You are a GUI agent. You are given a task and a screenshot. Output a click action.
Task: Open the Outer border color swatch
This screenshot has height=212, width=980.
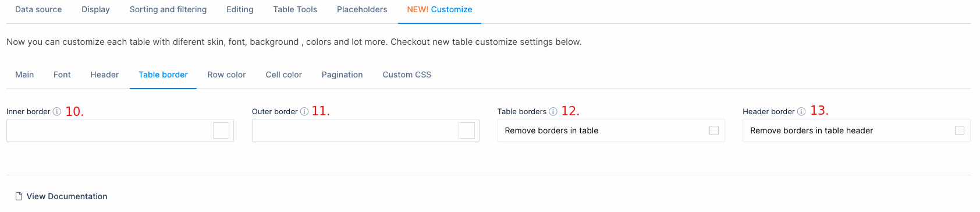[x=467, y=130]
